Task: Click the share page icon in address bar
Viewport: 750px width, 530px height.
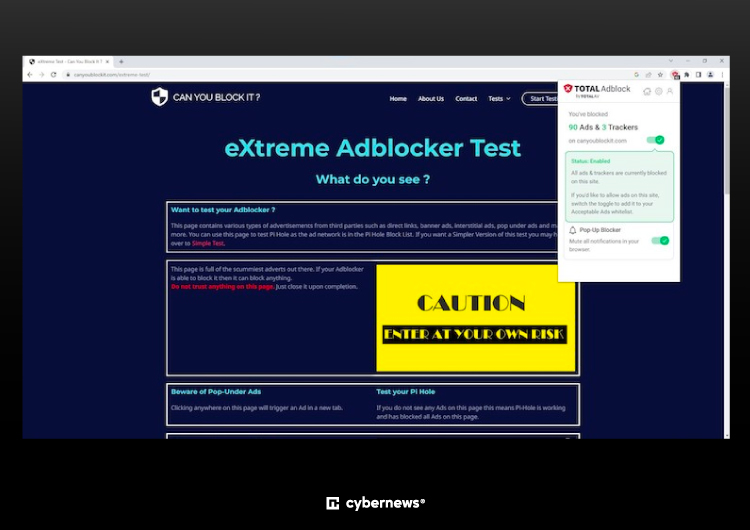Action: 649,75
